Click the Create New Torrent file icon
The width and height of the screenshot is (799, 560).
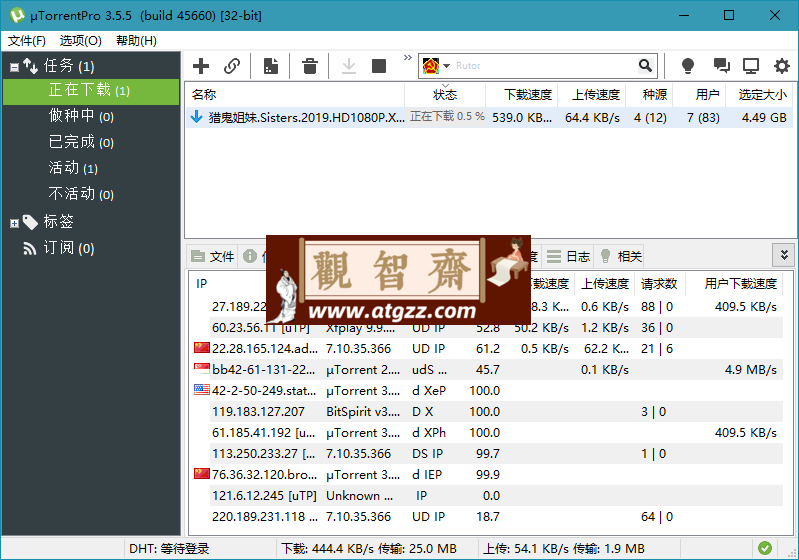(x=271, y=66)
